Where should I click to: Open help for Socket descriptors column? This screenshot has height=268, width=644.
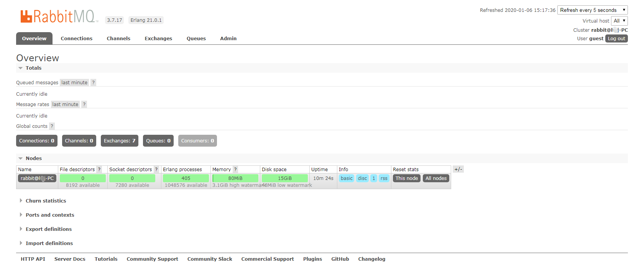click(x=156, y=169)
